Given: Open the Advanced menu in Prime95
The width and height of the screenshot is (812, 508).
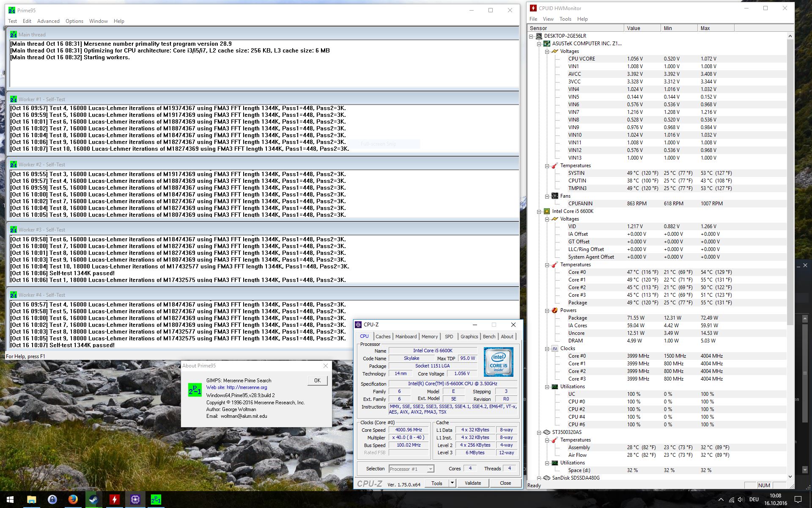Looking at the screenshot, I should [x=48, y=21].
